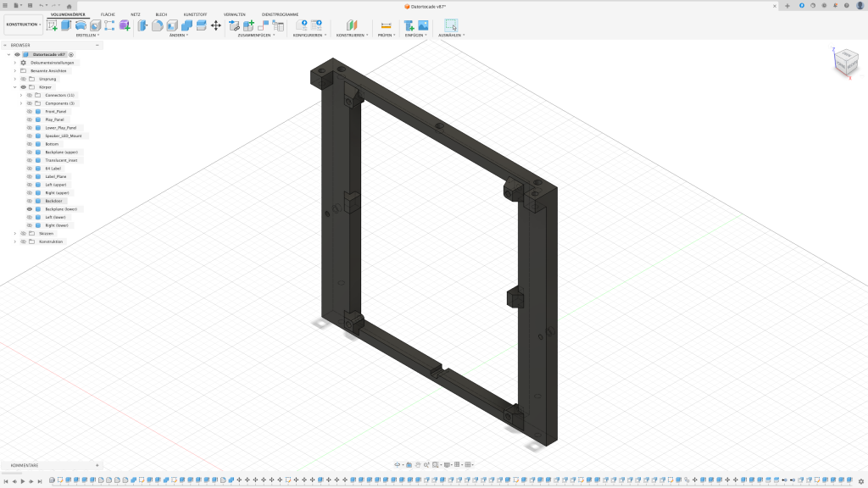Switch to the FLÄCHE tab

[x=108, y=14]
